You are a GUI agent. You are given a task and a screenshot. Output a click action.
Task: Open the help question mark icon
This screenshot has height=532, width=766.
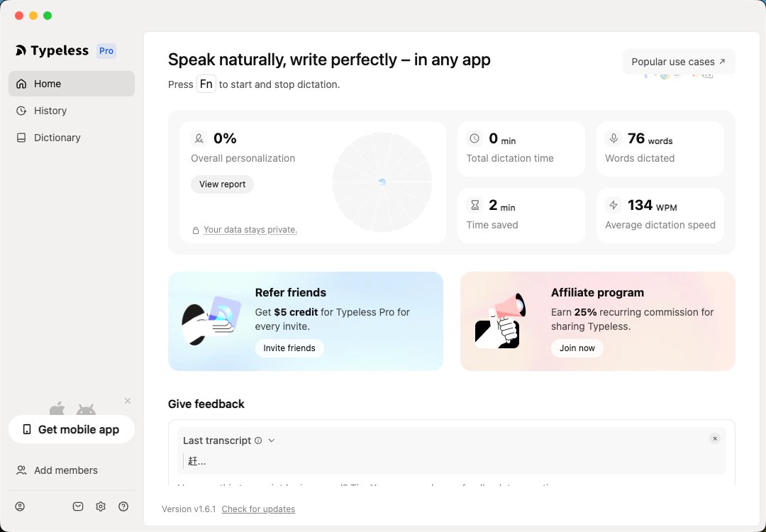123,506
